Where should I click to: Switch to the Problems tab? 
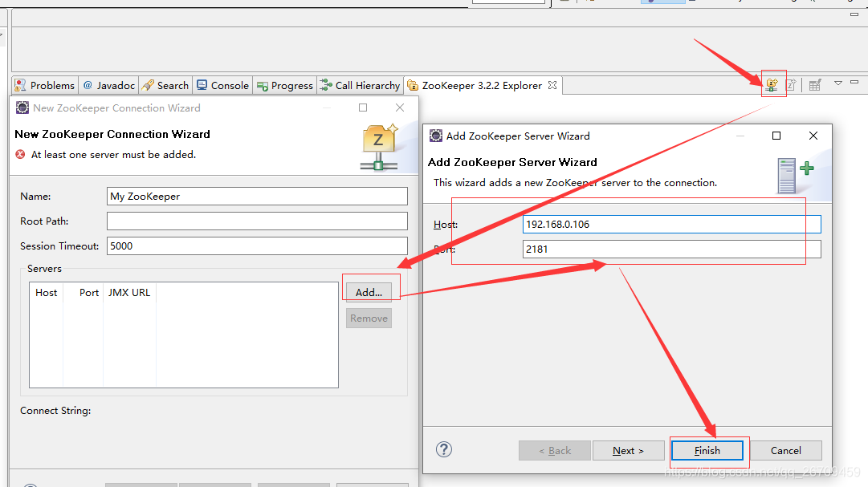coord(45,85)
